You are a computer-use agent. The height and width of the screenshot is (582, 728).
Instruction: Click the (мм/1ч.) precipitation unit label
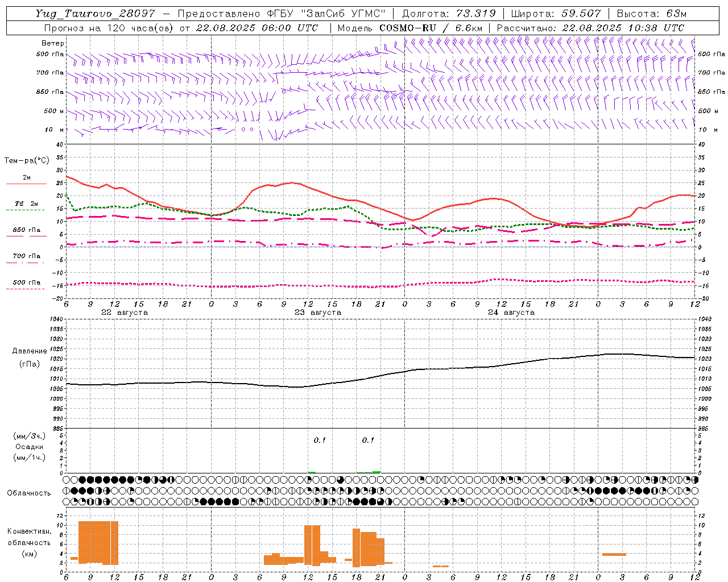coord(30,458)
